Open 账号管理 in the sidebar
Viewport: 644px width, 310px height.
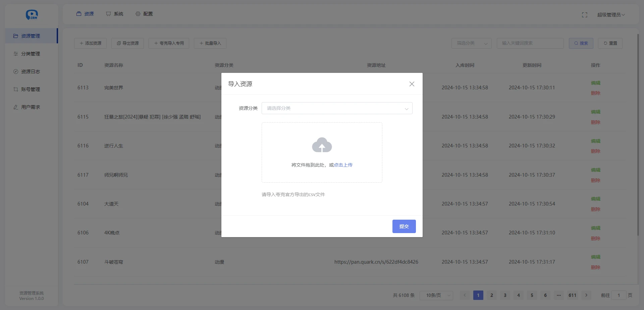(31, 89)
